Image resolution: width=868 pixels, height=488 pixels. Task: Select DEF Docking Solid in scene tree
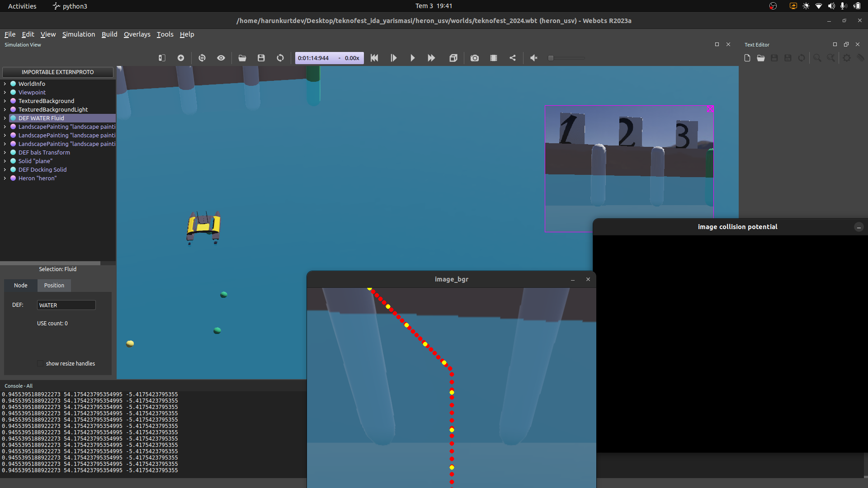point(42,170)
